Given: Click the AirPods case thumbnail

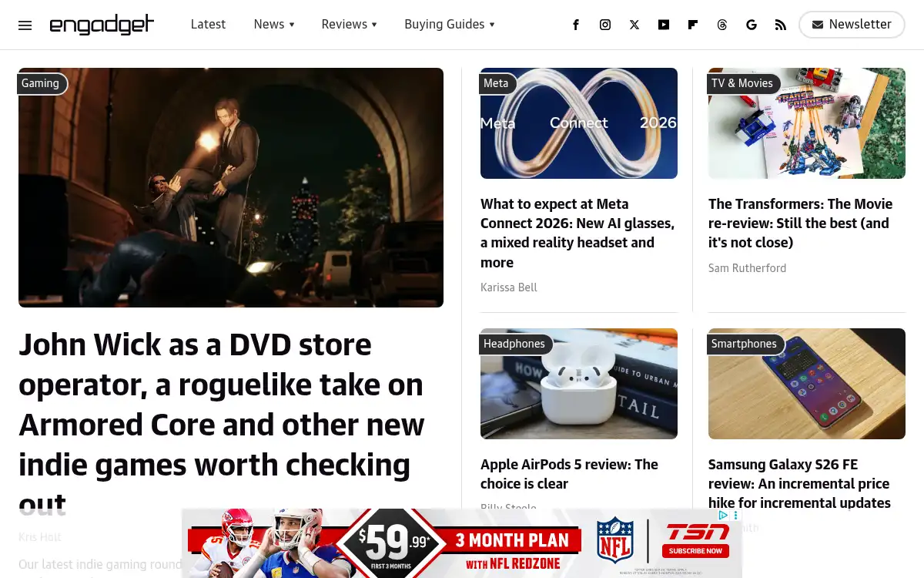Looking at the screenshot, I should click(x=579, y=384).
